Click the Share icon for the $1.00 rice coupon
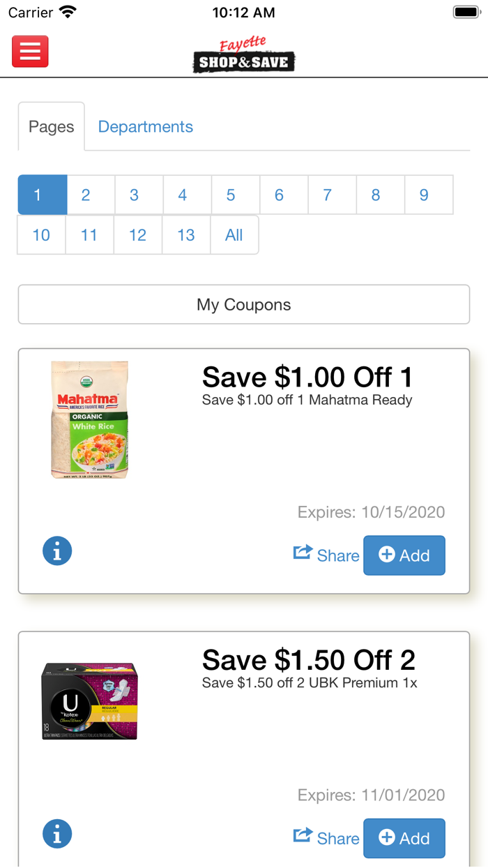This screenshot has height=868, width=488. coord(301,552)
